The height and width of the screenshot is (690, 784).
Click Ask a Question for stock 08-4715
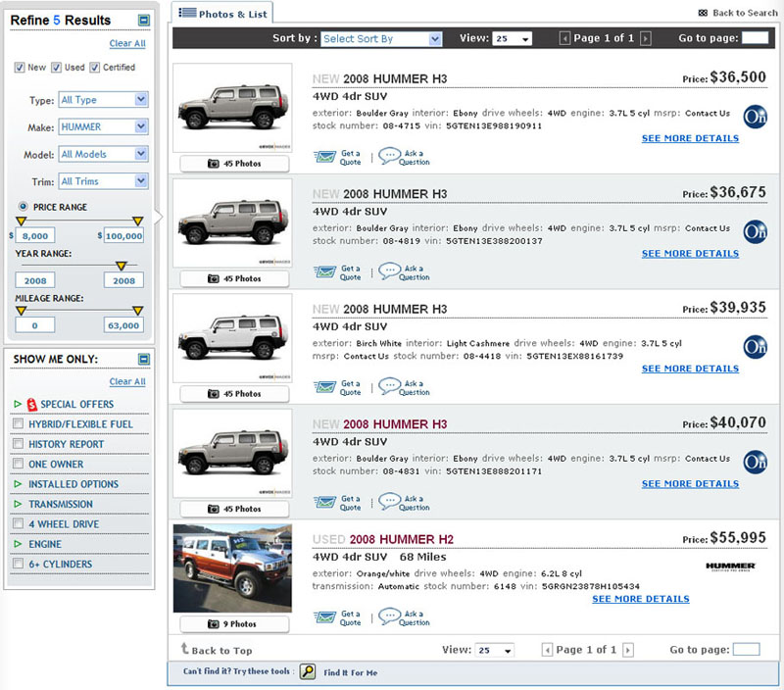404,157
